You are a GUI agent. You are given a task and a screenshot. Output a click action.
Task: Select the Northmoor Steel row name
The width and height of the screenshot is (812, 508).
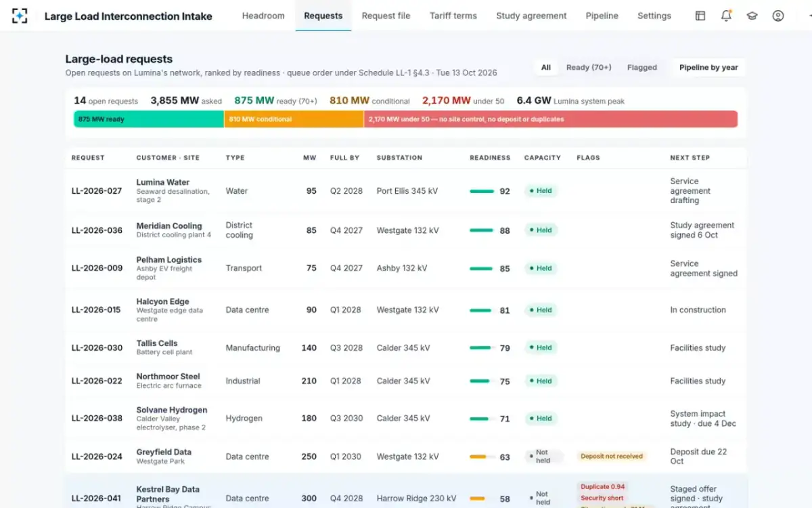168,377
